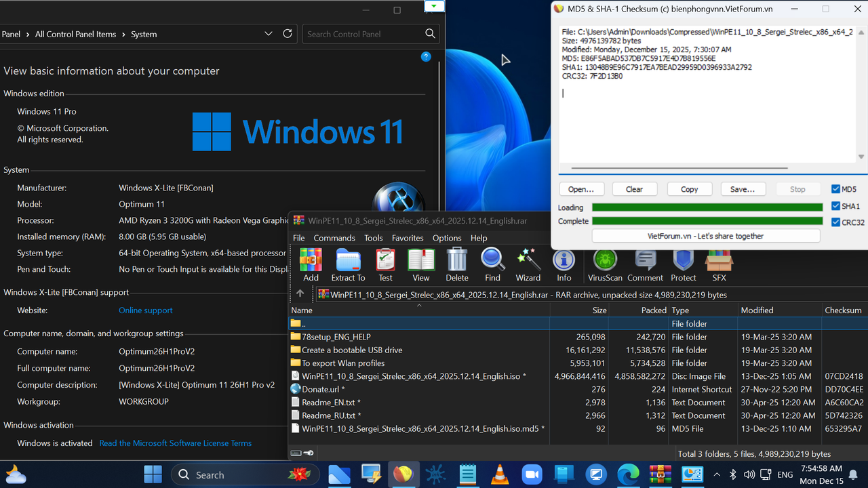The image size is (868, 488).
Task: Click the drive key icon in WinRAR status bar
Action: pyautogui.click(x=302, y=453)
